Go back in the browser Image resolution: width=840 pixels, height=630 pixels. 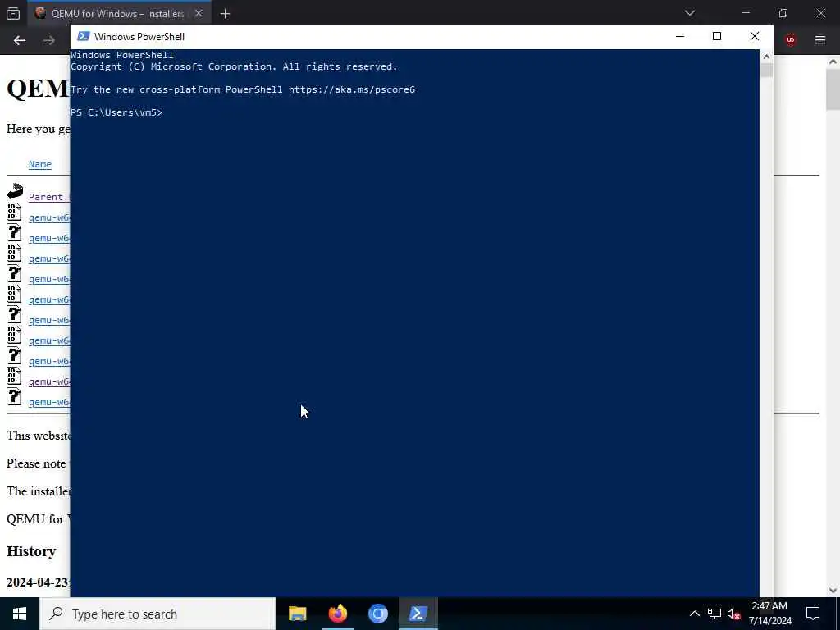(x=20, y=40)
